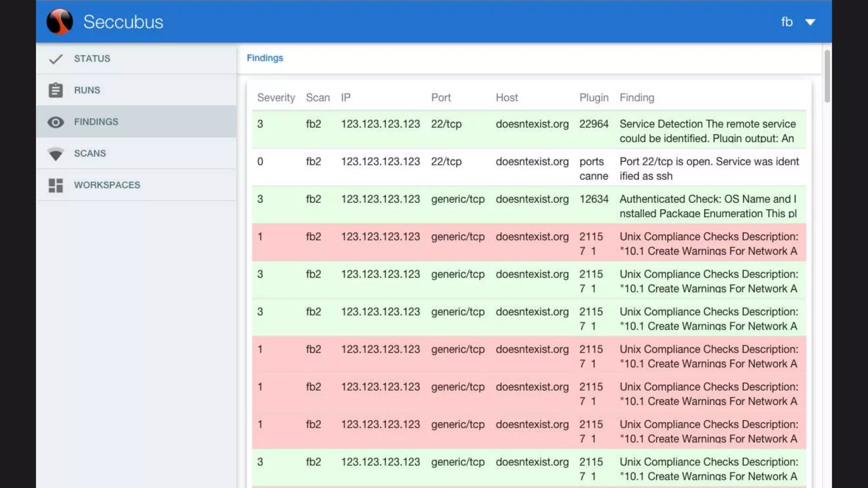This screenshot has width=868, height=488.
Task: Click the Seccubus logo icon
Action: point(59,22)
